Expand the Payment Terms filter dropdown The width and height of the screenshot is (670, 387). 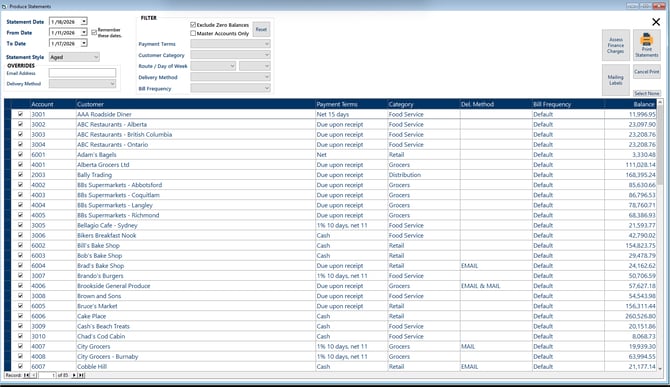click(267, 44)
